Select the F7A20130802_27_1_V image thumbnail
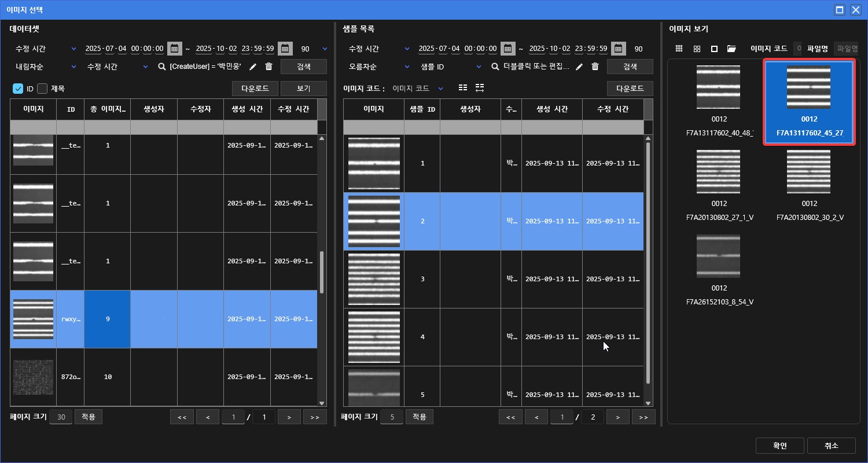 [719, 172]
